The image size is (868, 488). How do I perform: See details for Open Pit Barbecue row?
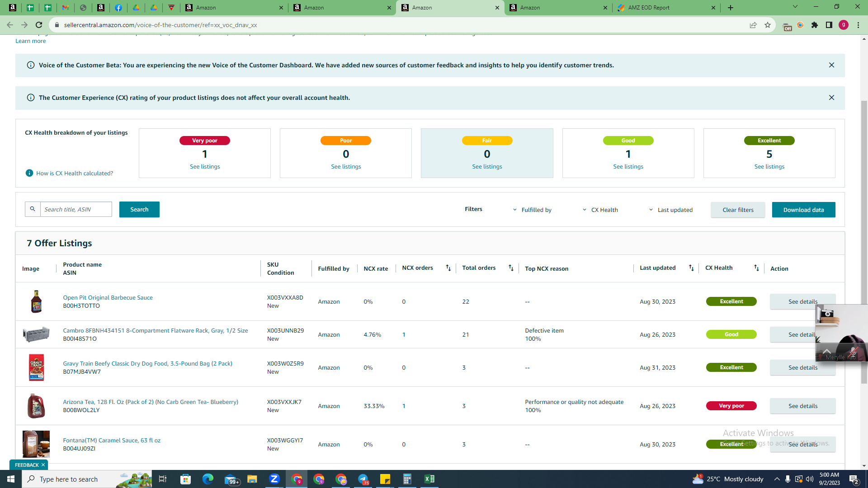coord(802,301)
